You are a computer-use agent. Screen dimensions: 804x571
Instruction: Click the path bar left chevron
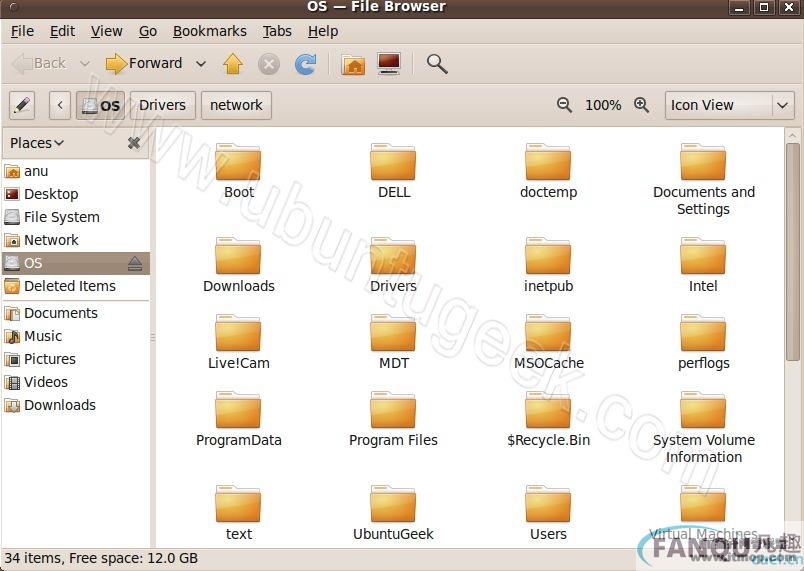tap(60, 106)
